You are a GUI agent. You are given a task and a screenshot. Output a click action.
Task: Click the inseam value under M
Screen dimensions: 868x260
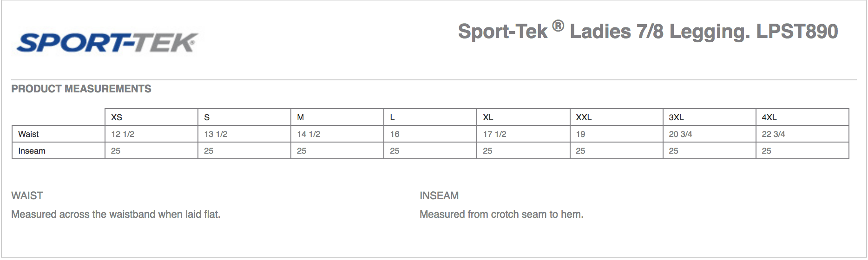[302, 151]
